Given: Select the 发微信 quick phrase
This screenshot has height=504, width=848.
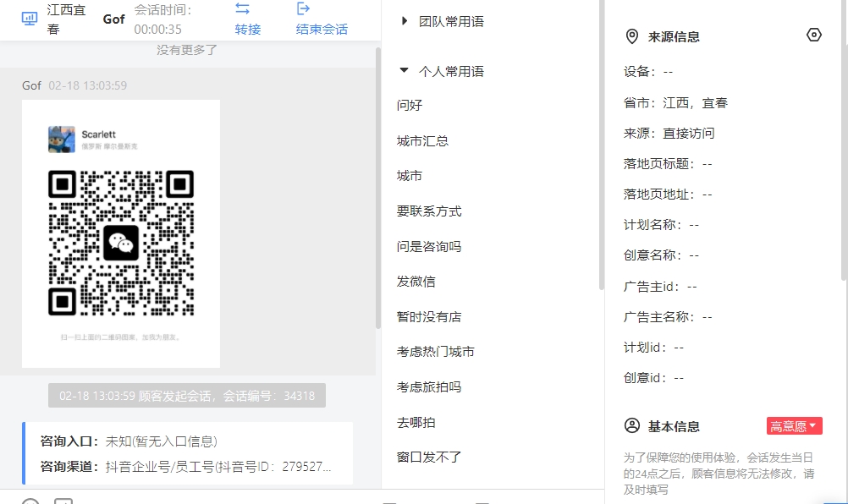Looking at the screenshot, I should click(416, 282).
